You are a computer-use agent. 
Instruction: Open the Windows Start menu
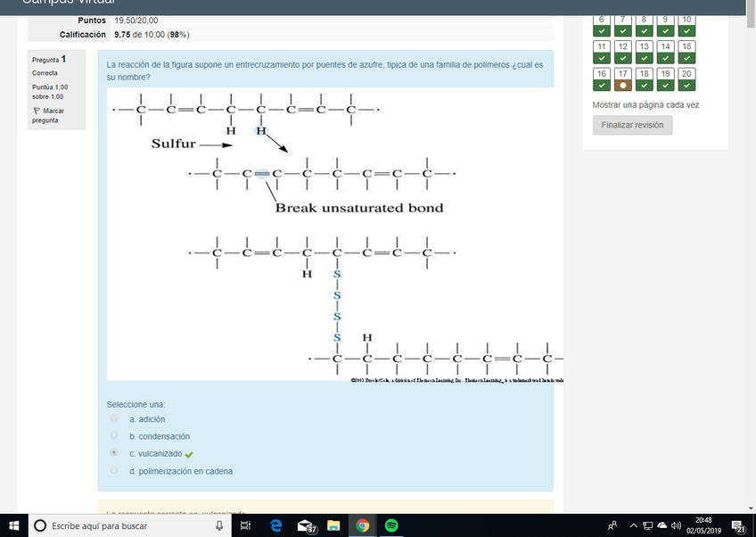[13, 525]
